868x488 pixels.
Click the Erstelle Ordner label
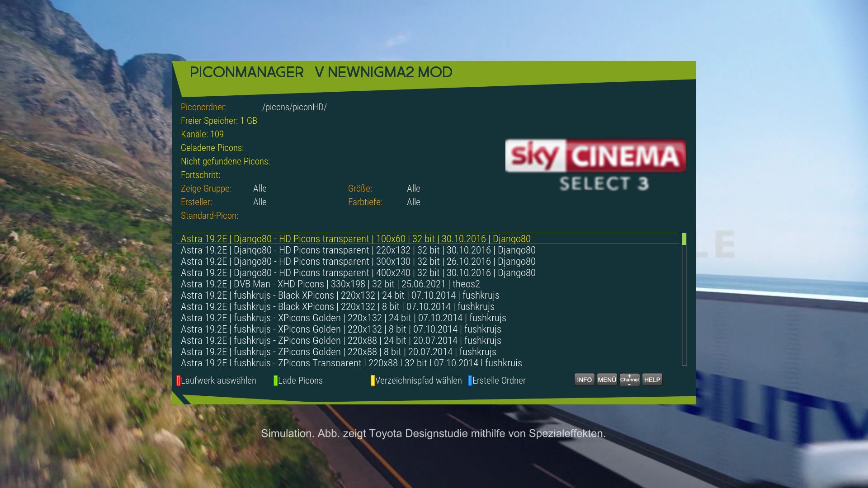[x=499, y=380]
